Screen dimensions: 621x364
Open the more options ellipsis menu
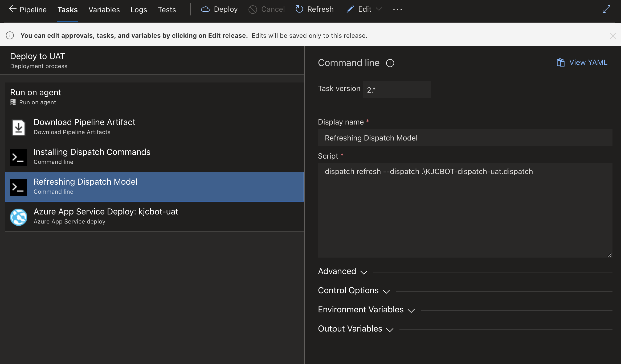click(398, 10)
